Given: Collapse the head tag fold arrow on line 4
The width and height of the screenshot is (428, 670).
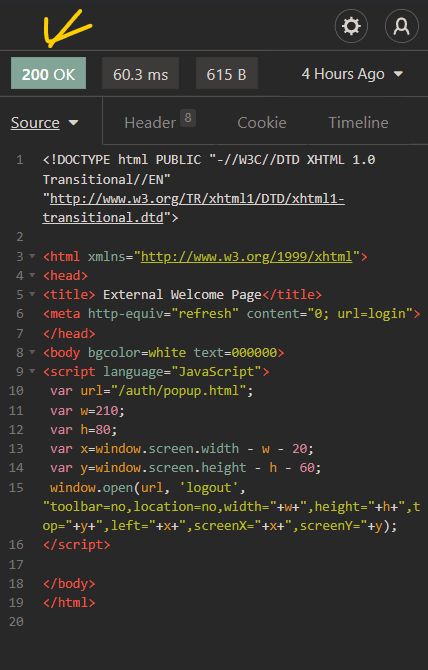Looking at the screenshot, I should [32, 276].
